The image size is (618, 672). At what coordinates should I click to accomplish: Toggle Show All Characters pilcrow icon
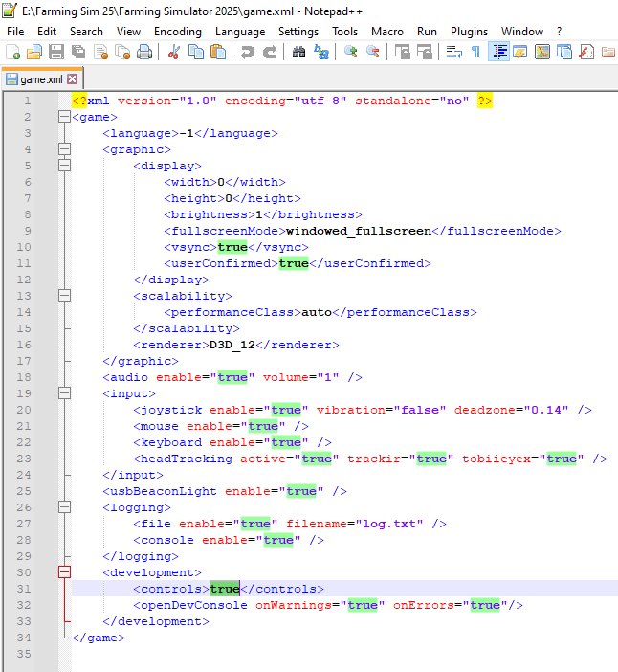point(475,52)
